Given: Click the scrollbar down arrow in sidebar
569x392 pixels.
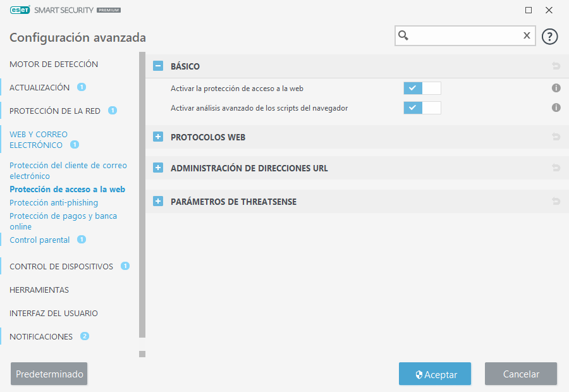Looking at the screenshot, I should point(142,354).
